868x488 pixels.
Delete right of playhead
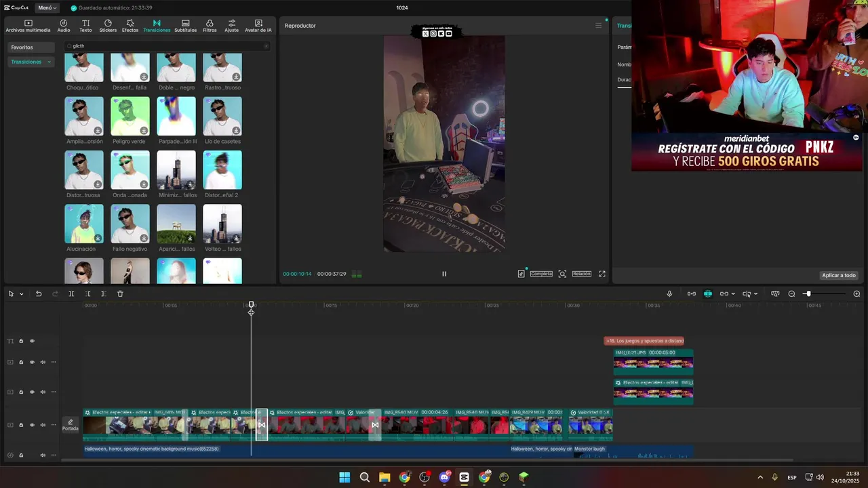103,293
